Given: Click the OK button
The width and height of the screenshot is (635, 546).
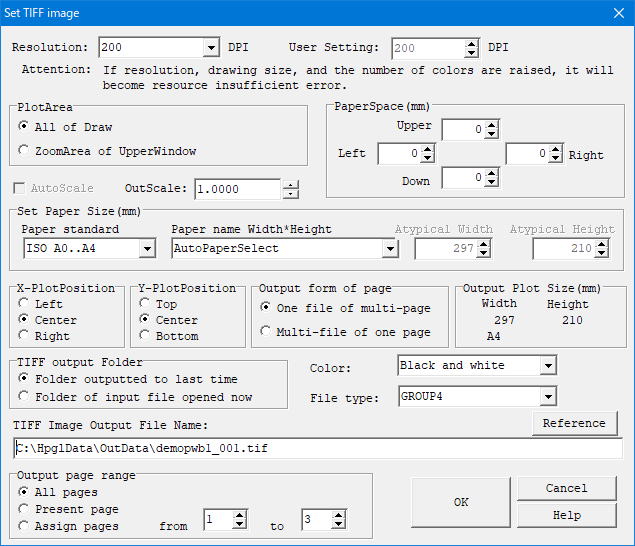Looking at the screenshot, I should (461, 502).
